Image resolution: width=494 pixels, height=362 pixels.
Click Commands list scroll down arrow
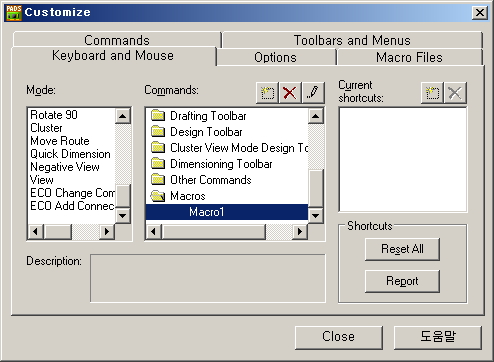[315, 216]
